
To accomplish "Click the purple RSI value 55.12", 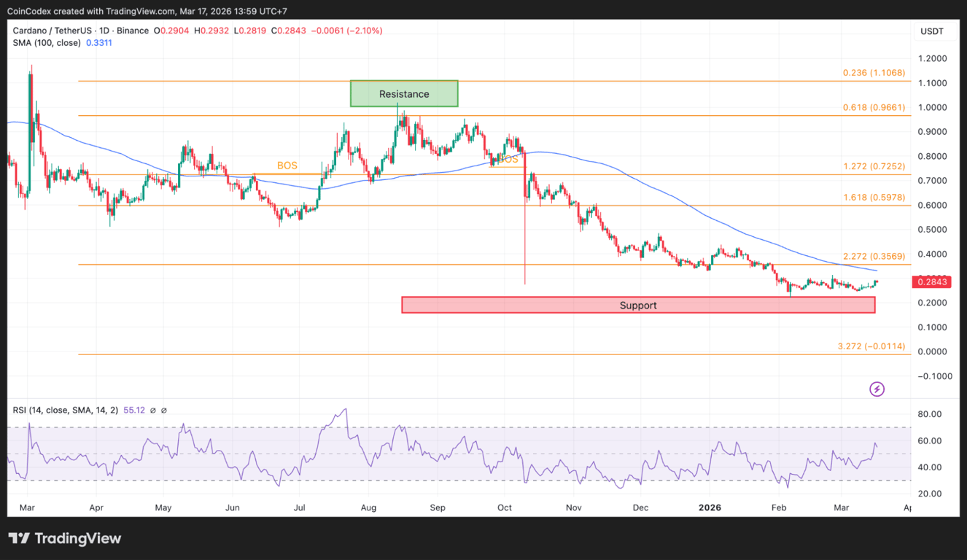I will 134,411.
